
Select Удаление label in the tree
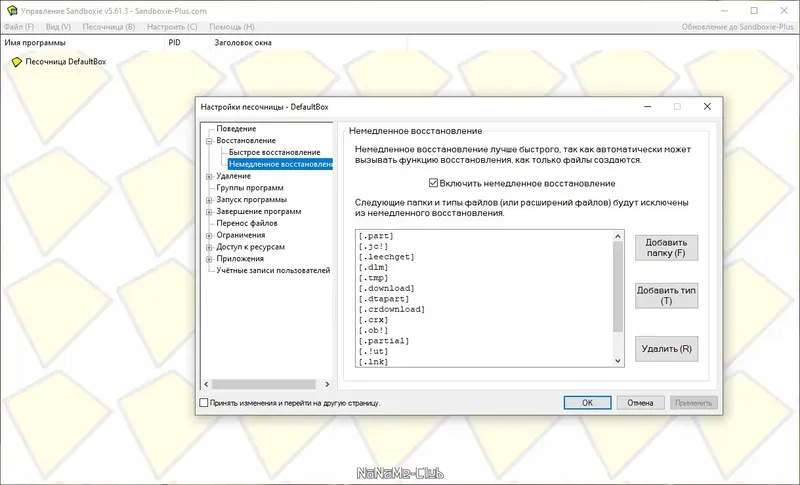pos(233,176)
